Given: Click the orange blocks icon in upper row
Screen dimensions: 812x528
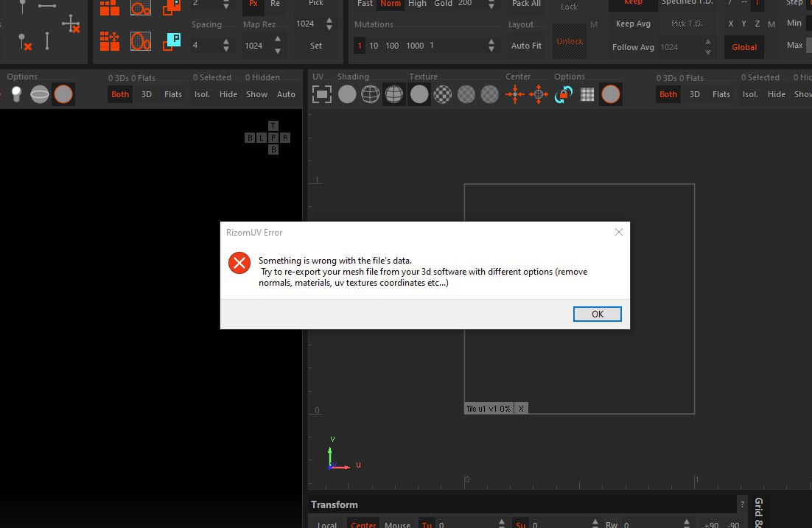Looking at the screenshot, I should (109, 8).
